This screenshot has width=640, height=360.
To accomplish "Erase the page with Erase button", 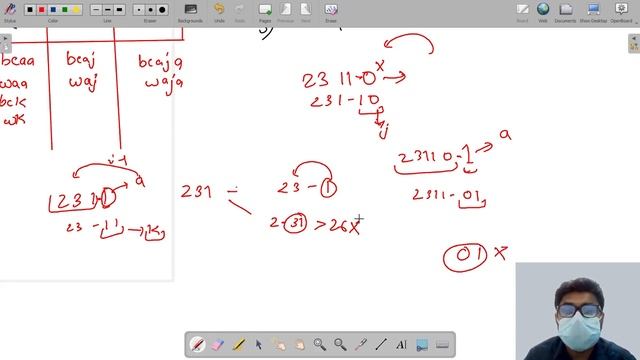I will [331, 12].
